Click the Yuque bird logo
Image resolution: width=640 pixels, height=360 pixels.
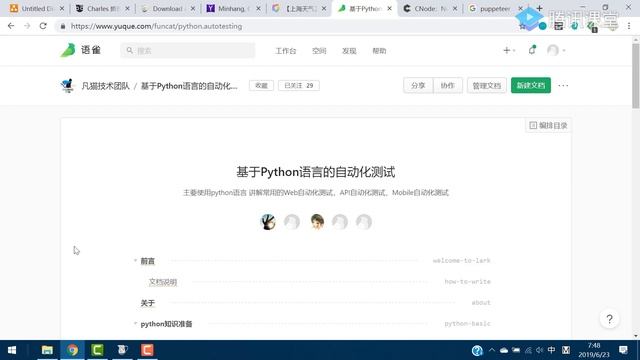tap(68, 50)
